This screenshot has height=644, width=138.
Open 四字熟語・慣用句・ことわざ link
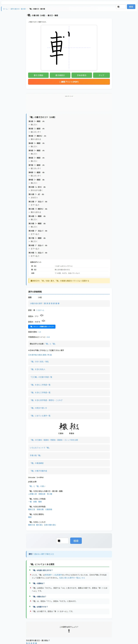pos(46,400)
